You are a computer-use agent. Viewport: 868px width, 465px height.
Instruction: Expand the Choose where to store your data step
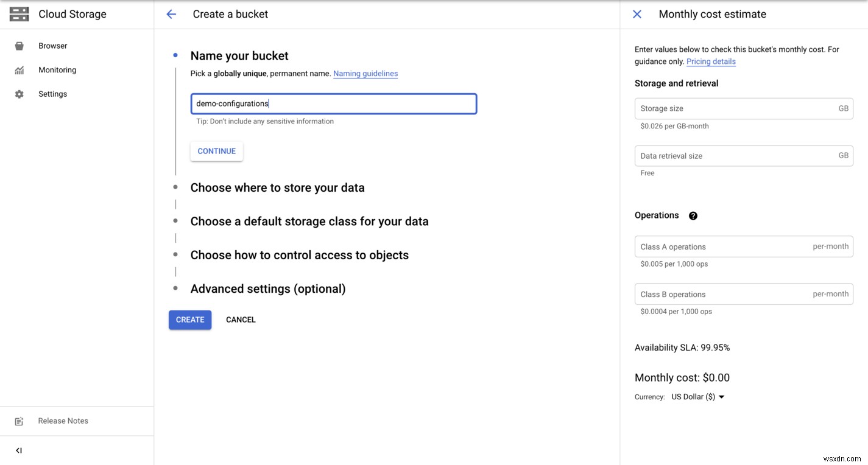coord(277,187)
